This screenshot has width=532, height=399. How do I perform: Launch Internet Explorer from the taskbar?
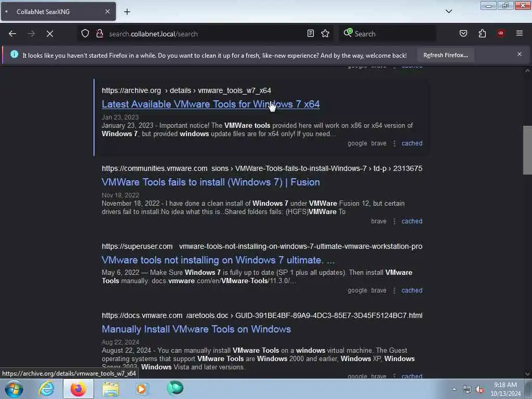46,389
